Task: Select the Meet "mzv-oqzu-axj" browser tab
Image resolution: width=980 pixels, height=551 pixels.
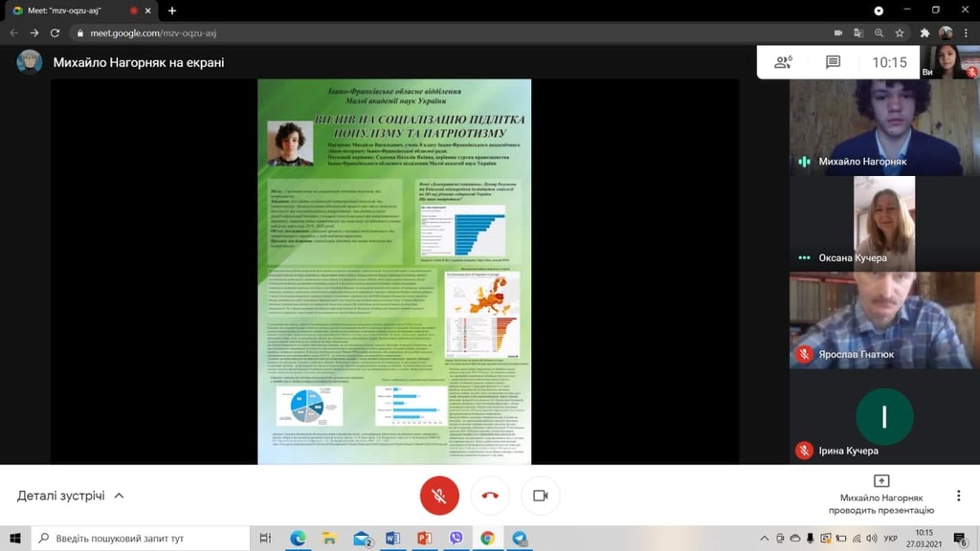Action: point(77,11)
